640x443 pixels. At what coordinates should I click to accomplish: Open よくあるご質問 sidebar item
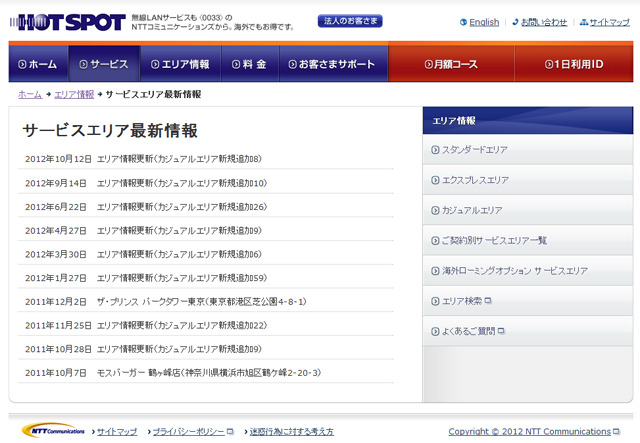(528, 331)
